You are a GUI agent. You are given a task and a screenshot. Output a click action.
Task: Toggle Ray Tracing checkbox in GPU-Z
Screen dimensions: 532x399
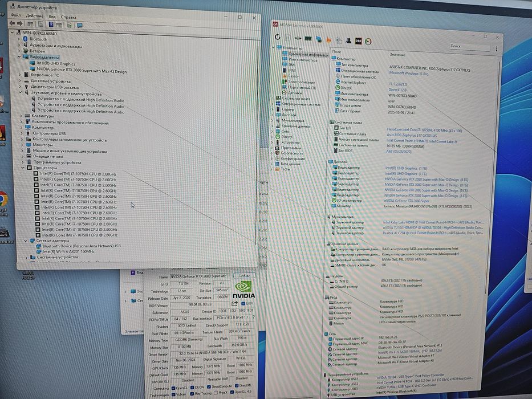[192, 393]
